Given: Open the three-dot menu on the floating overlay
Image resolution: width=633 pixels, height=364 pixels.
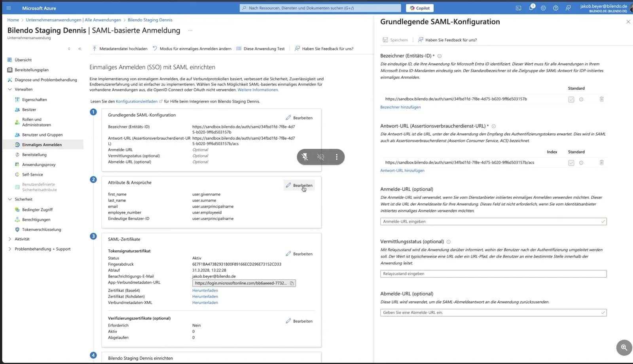Looking at the screenshot, I should 337,157.
